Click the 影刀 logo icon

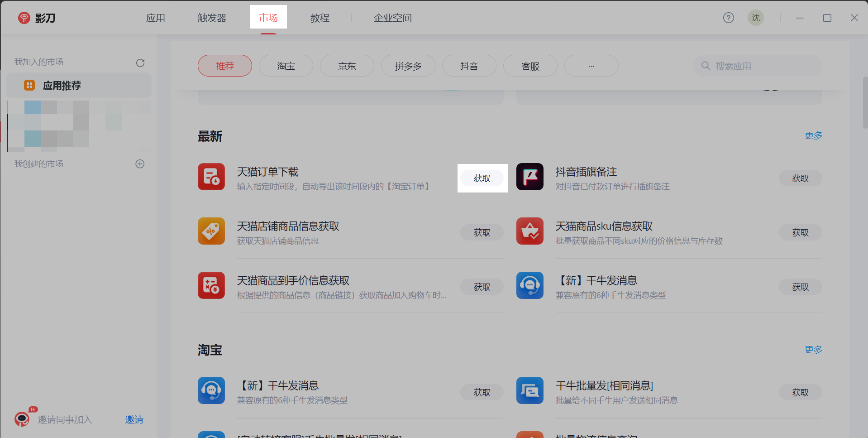tap(24, 18)
